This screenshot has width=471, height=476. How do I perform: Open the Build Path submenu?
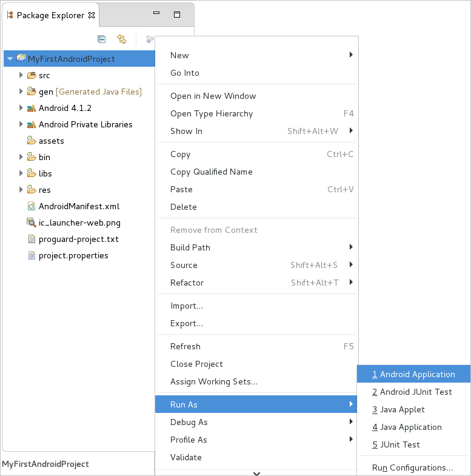tap(256, 248)
